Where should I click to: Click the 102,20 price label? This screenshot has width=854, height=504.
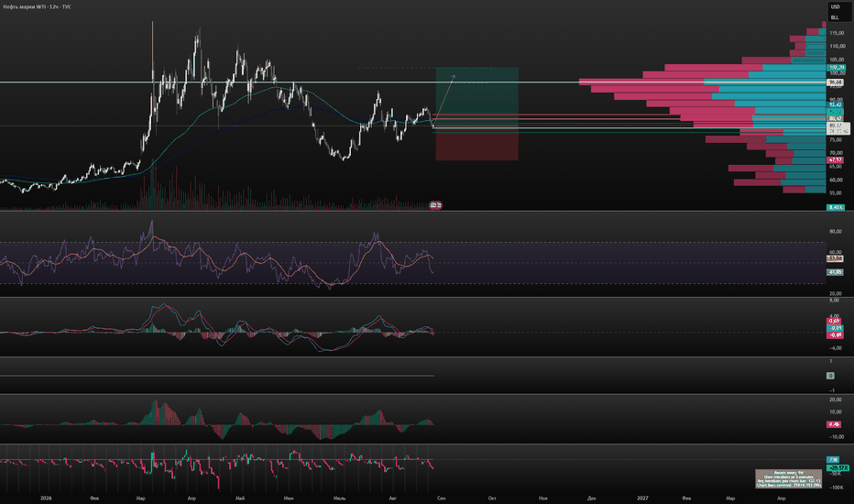(x=836, y=68)
